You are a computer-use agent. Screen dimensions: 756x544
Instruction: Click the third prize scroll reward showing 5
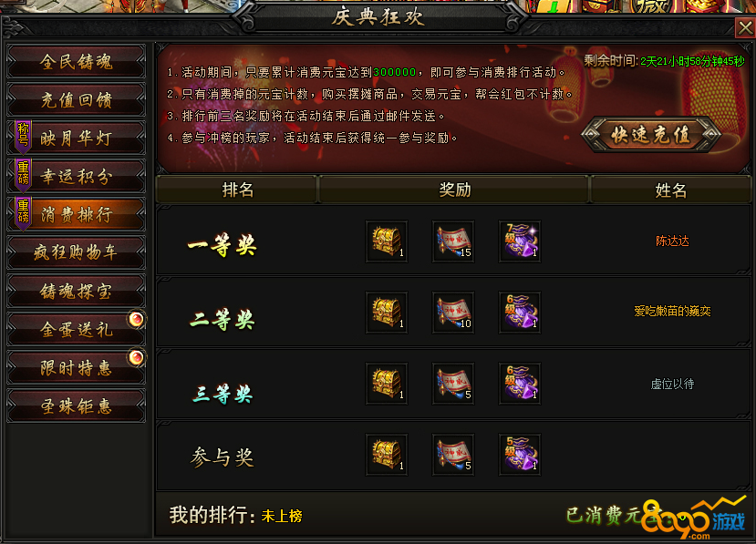pyautogui.click(x=453, y=384)
